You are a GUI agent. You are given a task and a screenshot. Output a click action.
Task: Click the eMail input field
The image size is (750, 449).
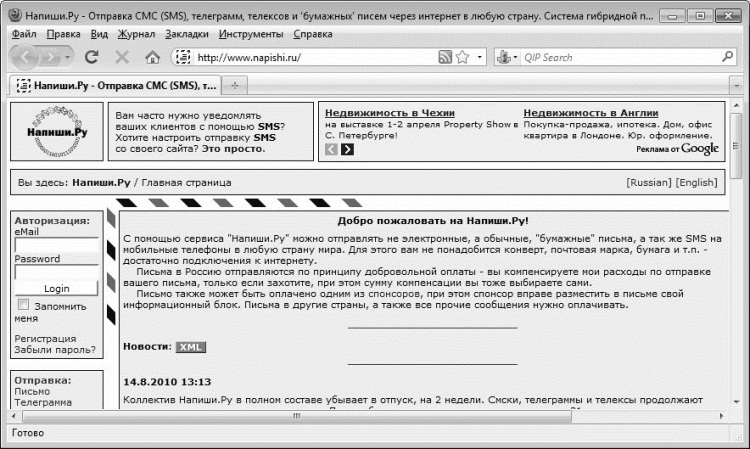57,245
